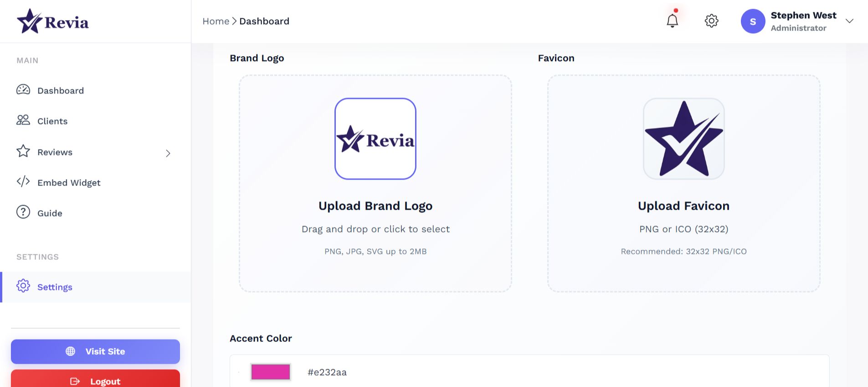Open the pink accent color swatch

pos(270,372)
